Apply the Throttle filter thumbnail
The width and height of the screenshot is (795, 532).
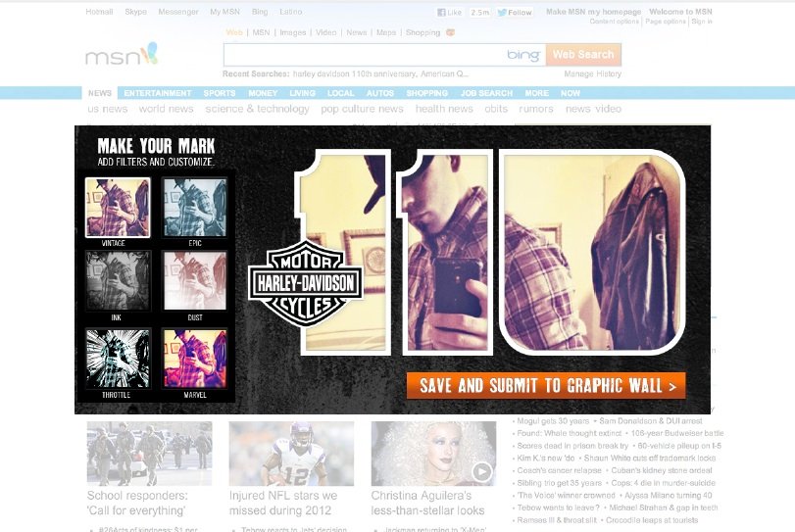click(118, 359)
